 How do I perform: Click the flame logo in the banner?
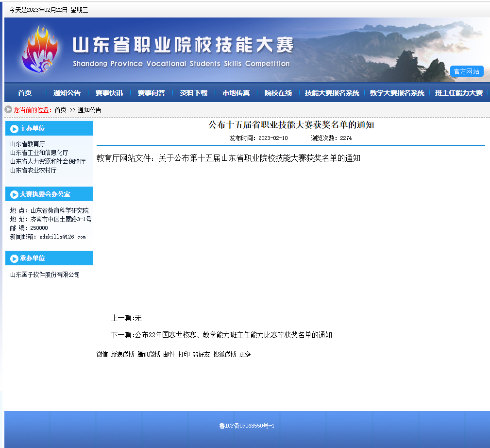(x=39, y=50)
